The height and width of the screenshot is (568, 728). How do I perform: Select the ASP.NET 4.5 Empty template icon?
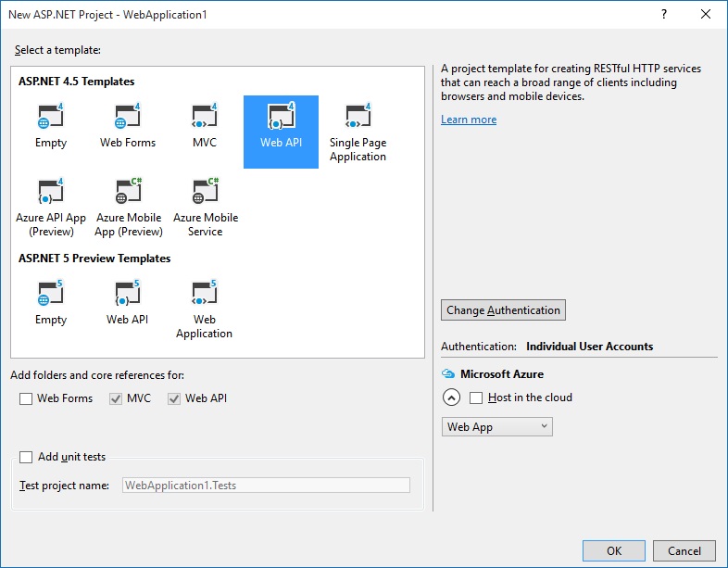(50, 116)
